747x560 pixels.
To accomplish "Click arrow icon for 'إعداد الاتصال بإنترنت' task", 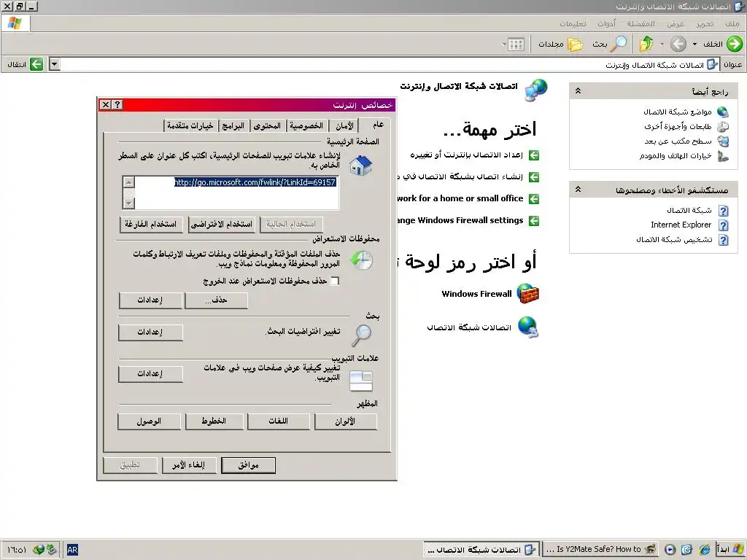I will [534, 155].
